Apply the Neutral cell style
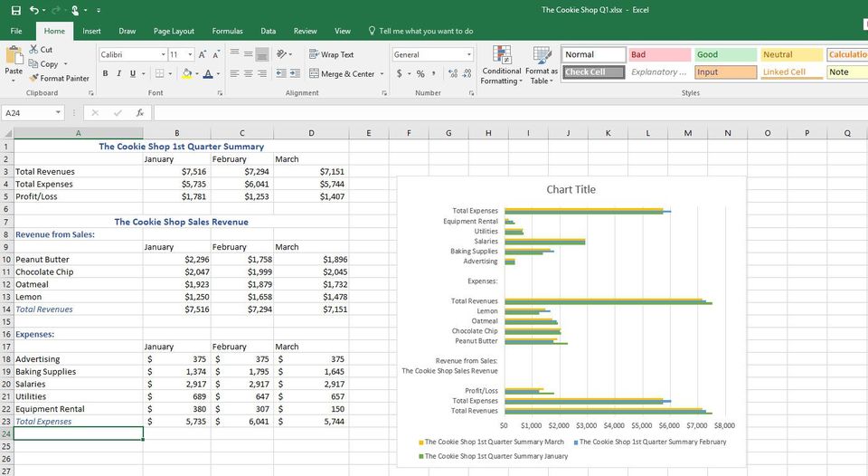The height and width of the screenshot is (476, 868). coord(792,54)
